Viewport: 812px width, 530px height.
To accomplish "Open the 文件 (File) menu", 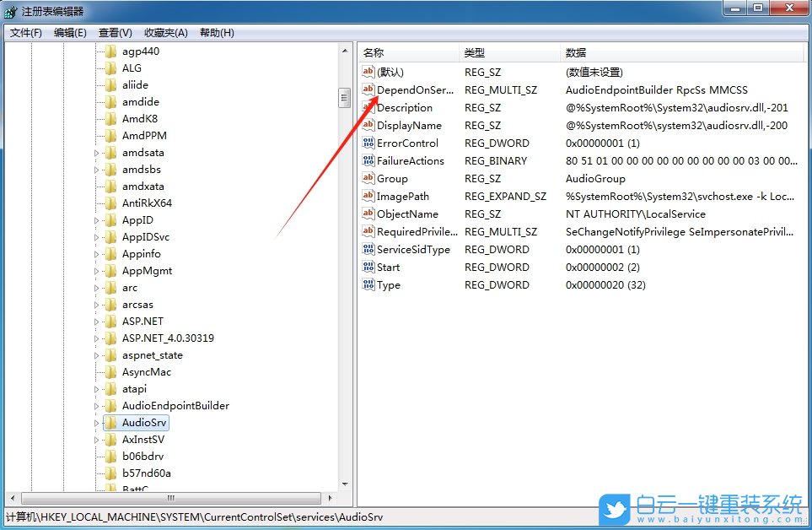I will (x=26, y=32).
